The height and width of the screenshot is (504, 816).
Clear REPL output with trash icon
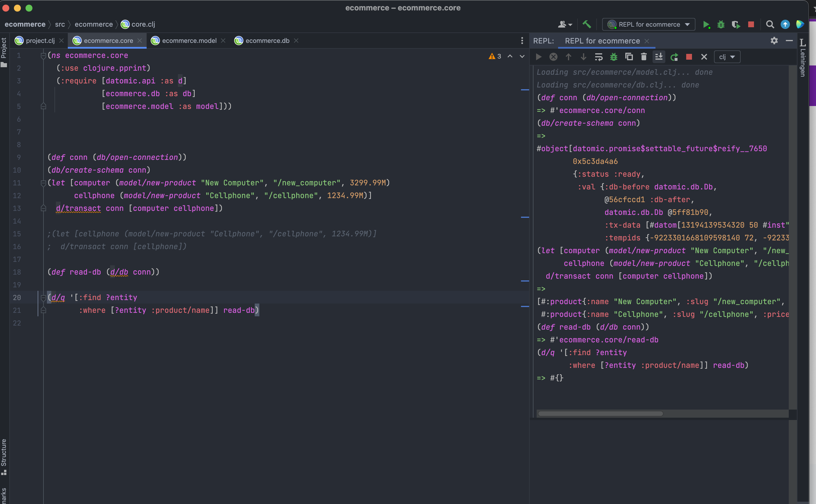click(644, 57)
